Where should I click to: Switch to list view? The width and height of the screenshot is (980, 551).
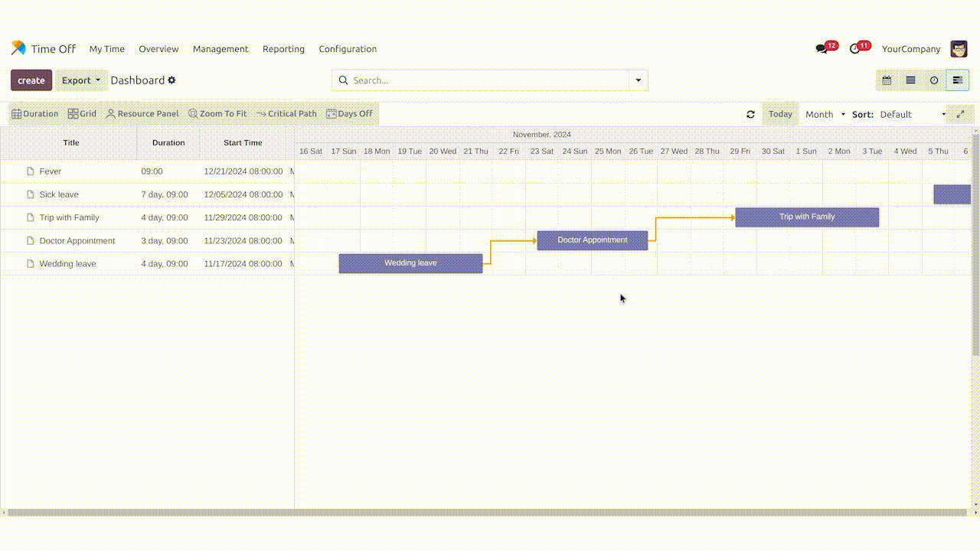click(x=910, y=80)
